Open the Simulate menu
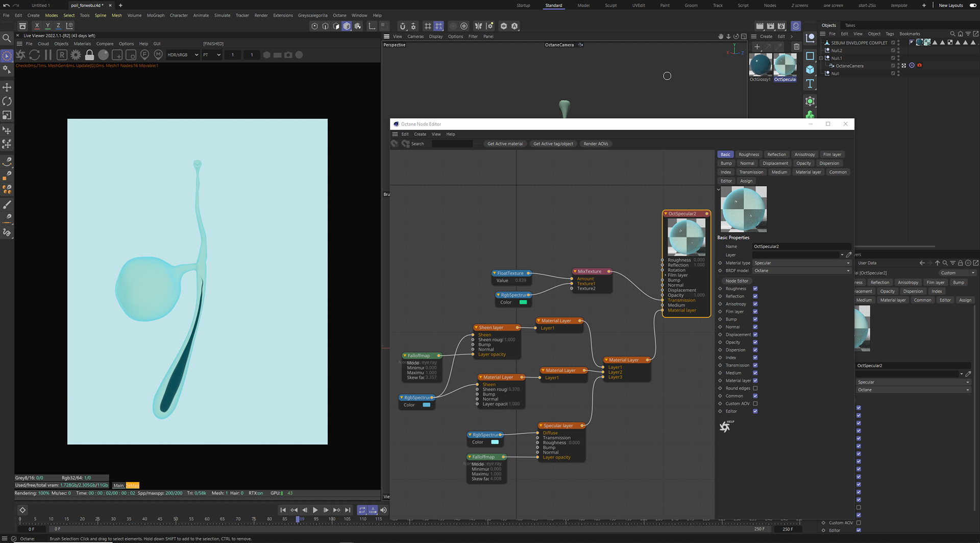 (222, 15)
